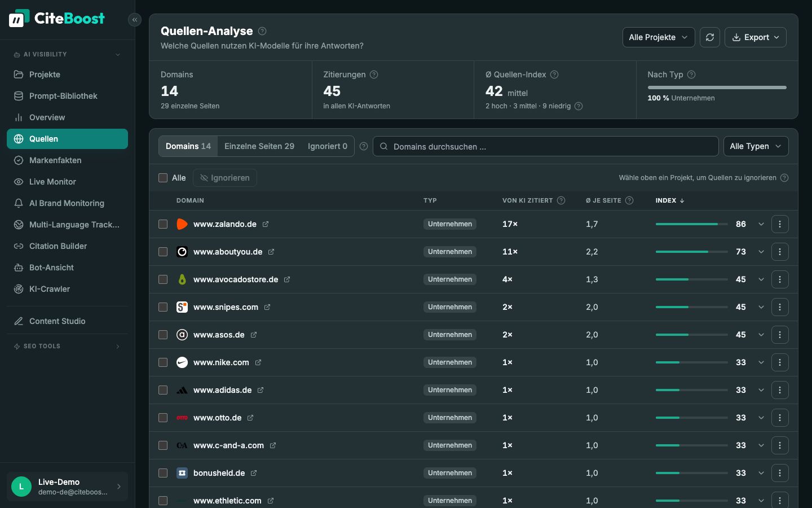Open external link icon for www.nike.com

[258, 362]
